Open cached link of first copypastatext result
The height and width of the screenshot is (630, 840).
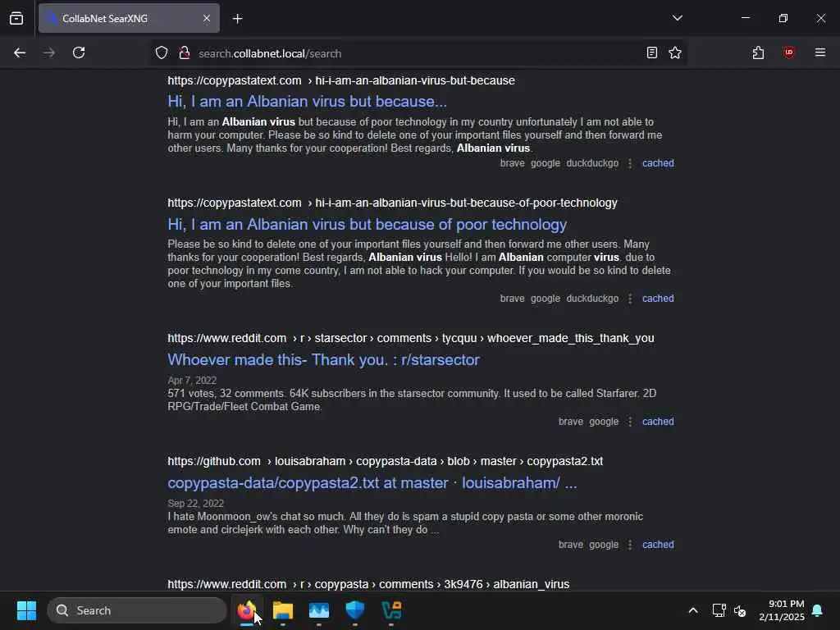click(658, 163)
